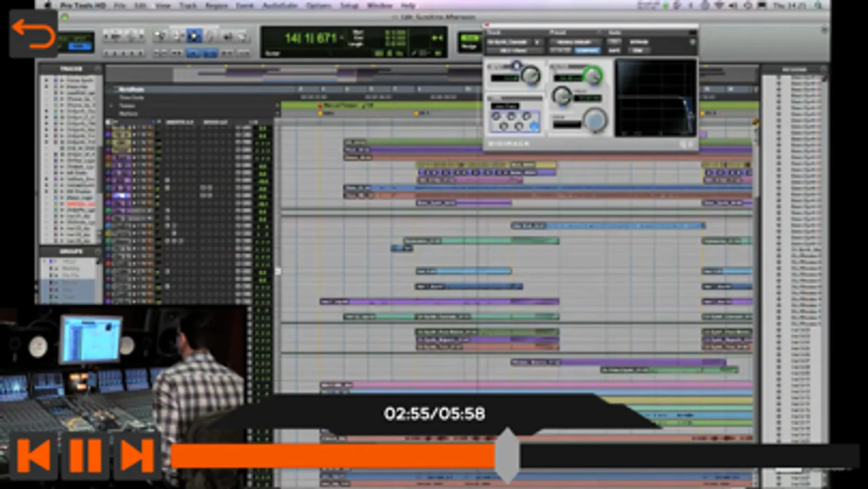868x489 pixels.
Task: Select the Pencil tool in the toolbar
Action: pos(243,36)
